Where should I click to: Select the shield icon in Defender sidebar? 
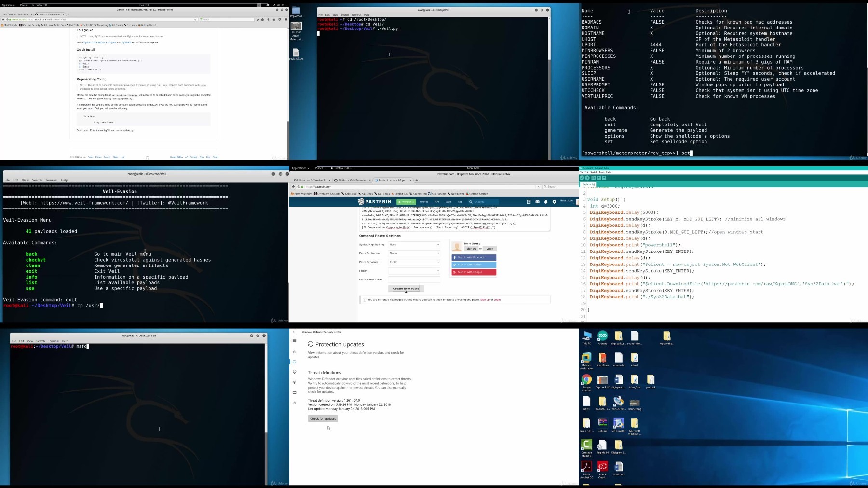[x=294, y=362]
